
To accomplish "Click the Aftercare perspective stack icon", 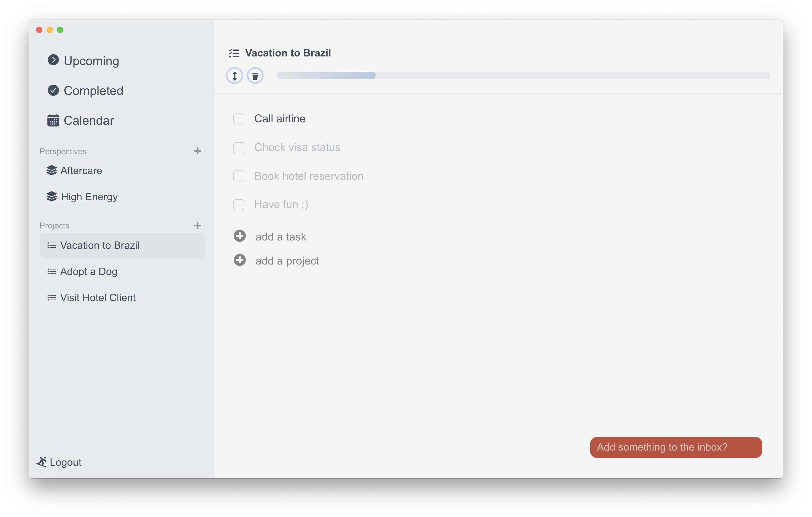I will tap(52, 170).
